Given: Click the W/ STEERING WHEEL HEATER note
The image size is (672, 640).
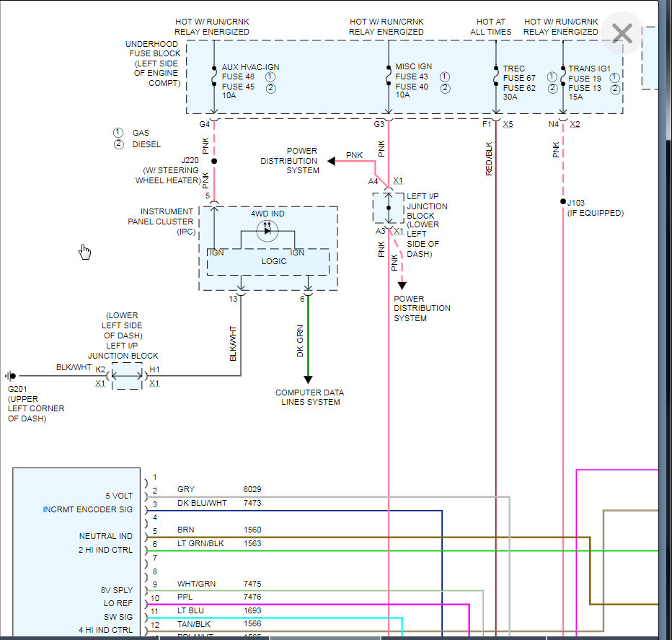Looking at the screenshot, I should point(168,175).
